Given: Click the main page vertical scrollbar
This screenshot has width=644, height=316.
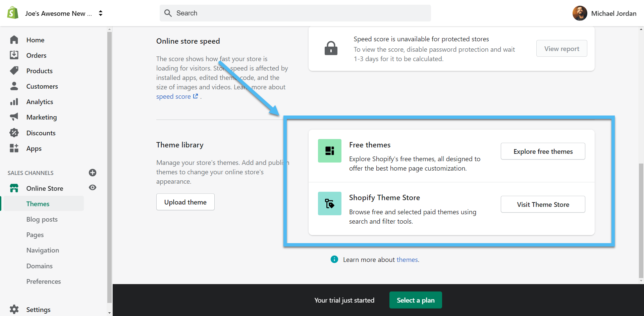Looking at the screenshot, I should (641, 220).
